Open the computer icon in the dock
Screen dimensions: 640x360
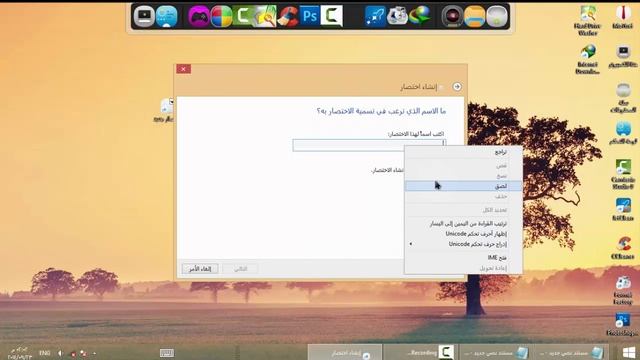click(x=144, y=16)
